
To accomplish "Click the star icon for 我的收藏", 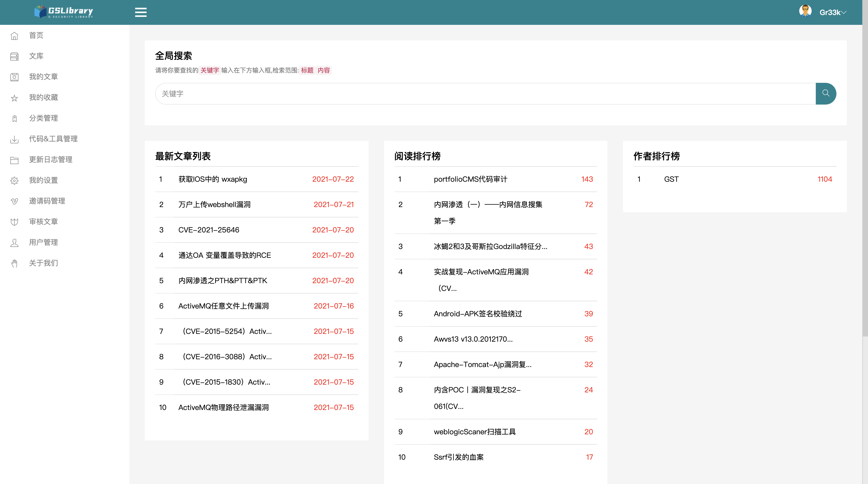I will click(14, 98).
